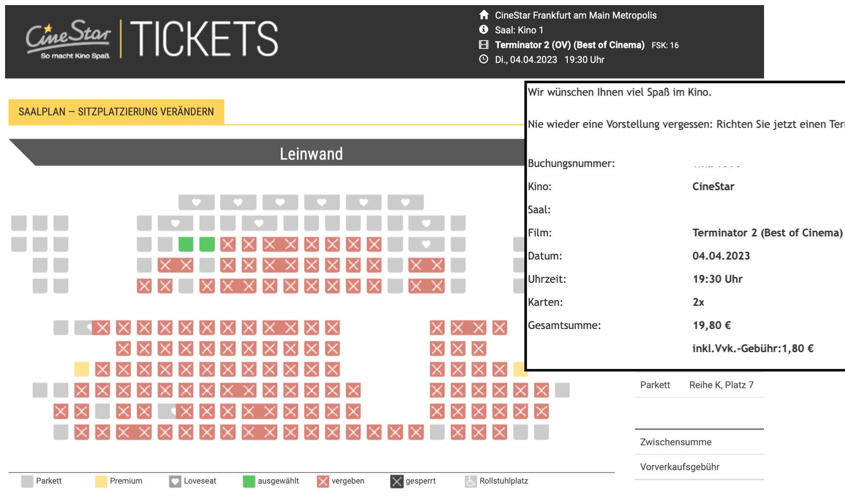Click the CineStar Frankfurt am Main Metropolis text
Image resolution: width=845 pixels, height=504 pixels.
[575, 15]
